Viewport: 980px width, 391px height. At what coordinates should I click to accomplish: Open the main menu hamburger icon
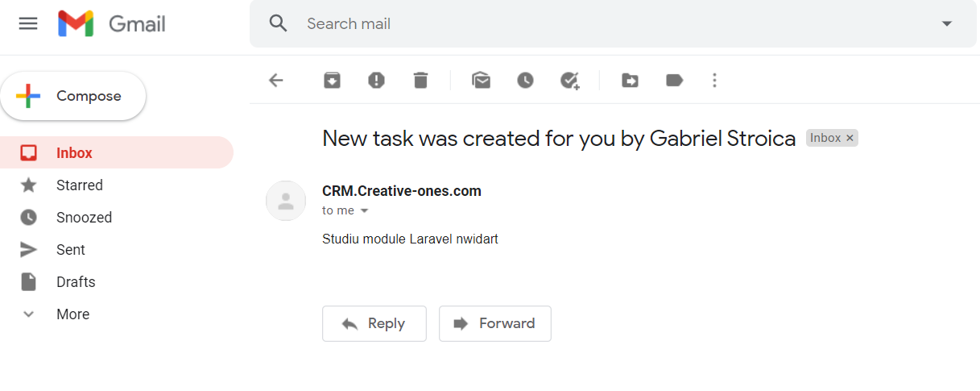[28, 23]
